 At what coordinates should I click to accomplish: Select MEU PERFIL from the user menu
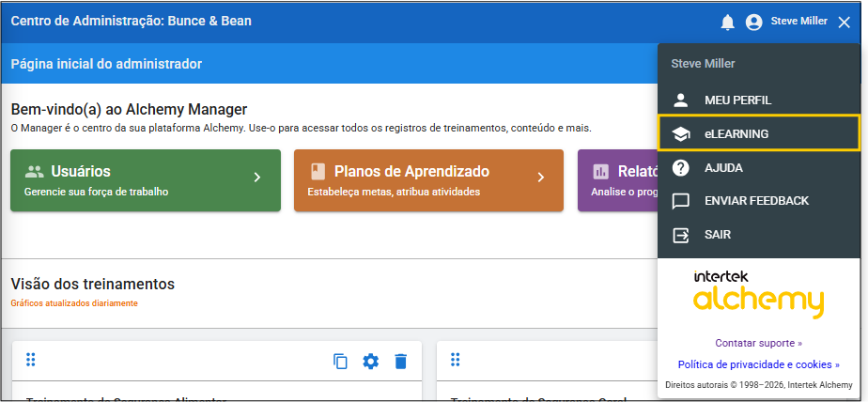click(737, 100)
